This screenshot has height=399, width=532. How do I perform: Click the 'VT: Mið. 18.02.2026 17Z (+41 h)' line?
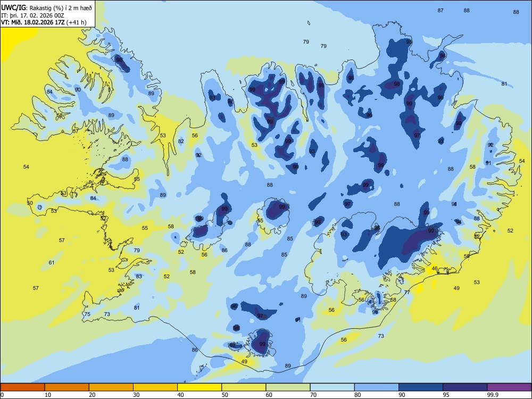(44, 22)
